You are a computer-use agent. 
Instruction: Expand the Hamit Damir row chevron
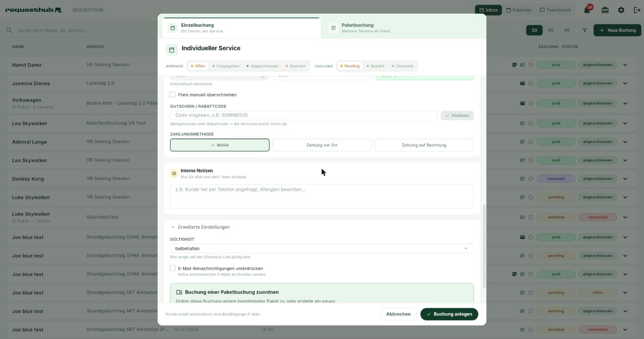coord(625,65)
